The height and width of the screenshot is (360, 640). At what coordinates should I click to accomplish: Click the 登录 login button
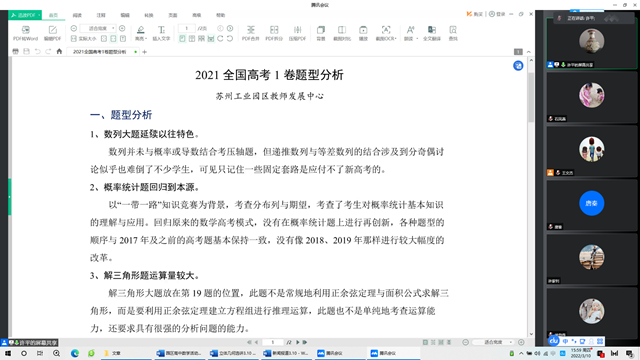[x=497, y=14]
